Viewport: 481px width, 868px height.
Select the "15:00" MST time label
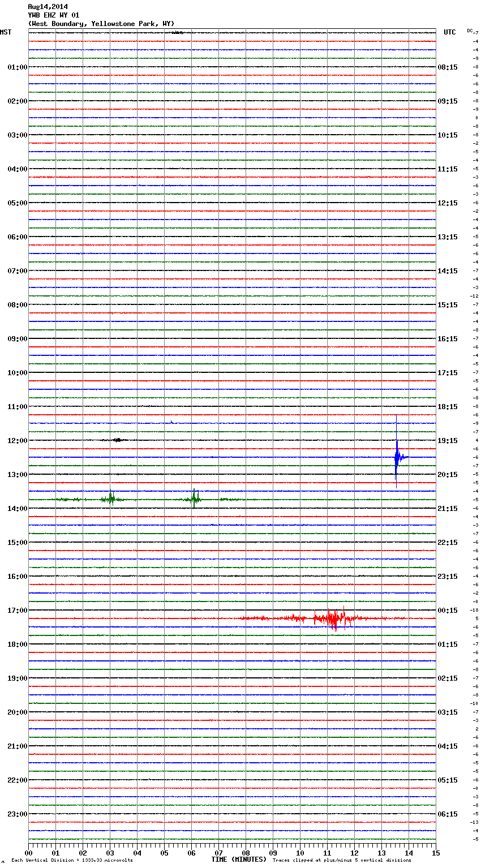click(17, 543)
